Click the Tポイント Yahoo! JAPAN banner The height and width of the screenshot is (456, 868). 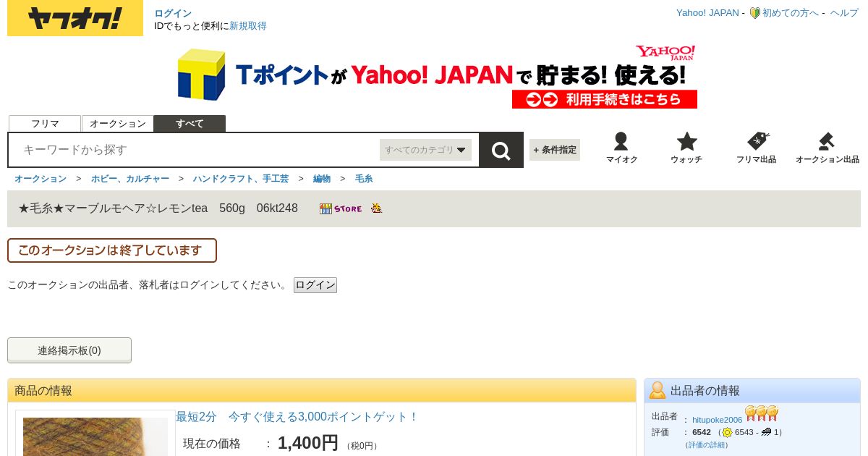click(x=437, y=77)
